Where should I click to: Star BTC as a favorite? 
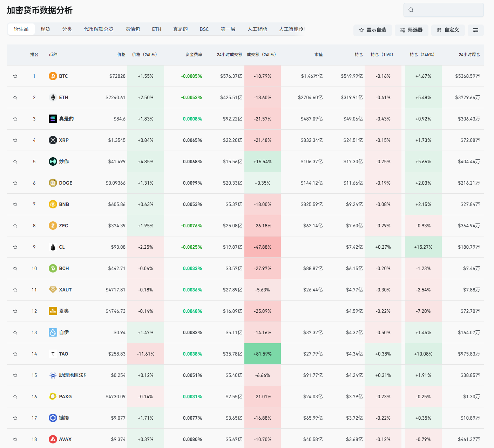tap(15, 76)
